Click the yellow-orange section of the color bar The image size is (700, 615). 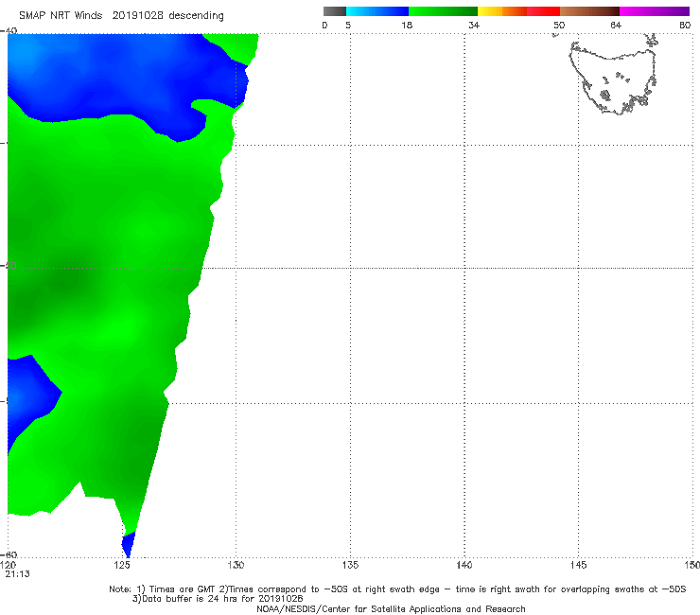tap(501, 11)
